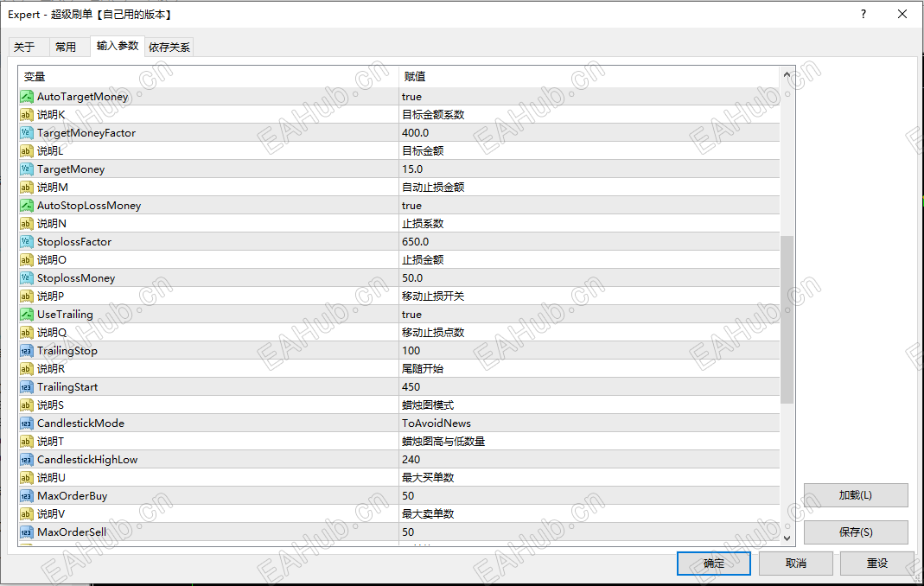Click the AutoTargetMoney bool icon
The width and height of the screenshot is (924, 586).
pos(27,97)
